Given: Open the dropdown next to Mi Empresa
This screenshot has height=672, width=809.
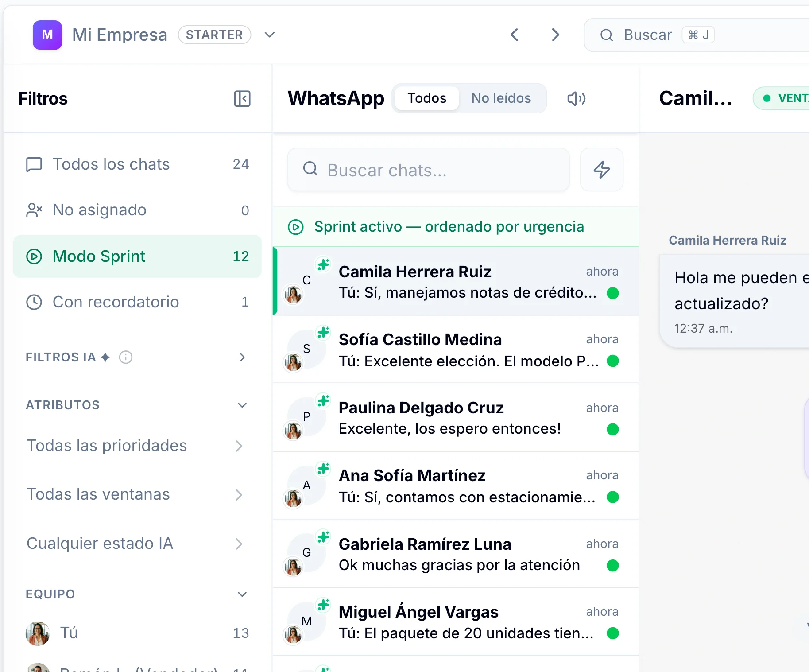Looking at the screenshot, I should tap(270, 35).
